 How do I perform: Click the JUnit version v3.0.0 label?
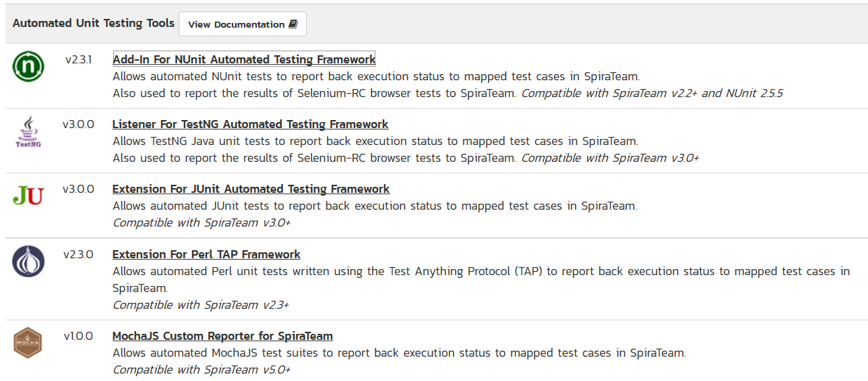tap(78, 189)
